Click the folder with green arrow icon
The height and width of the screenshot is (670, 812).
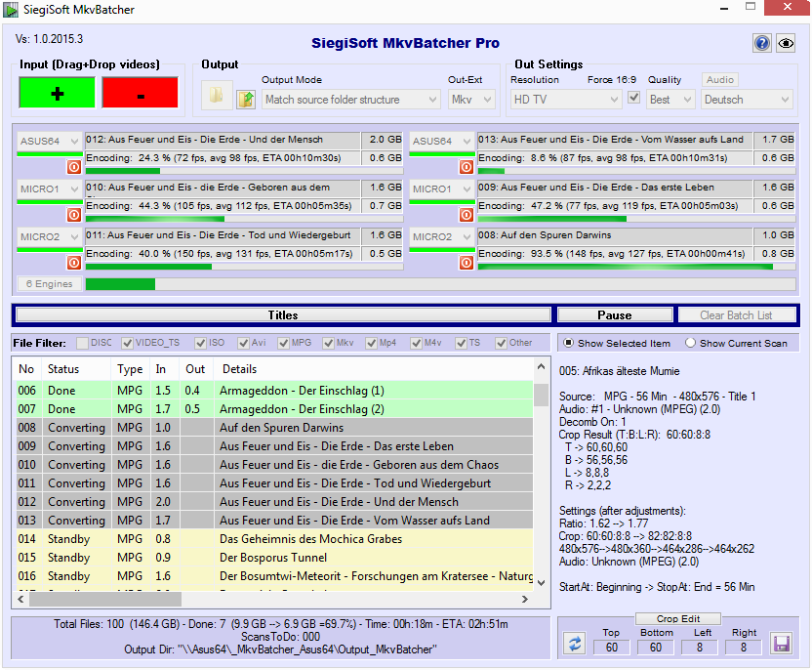tap(246, 99)
